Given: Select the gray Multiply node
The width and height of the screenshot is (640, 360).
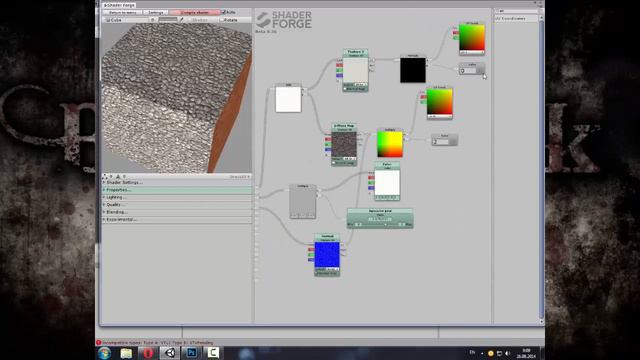Looking at the screenshot, I should pos(302,201).
